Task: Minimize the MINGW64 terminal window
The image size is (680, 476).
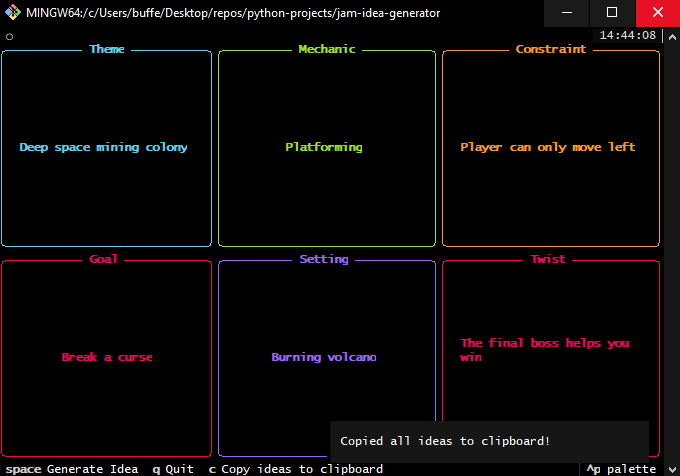Action: pyautogui.click(x=567, y=13)
